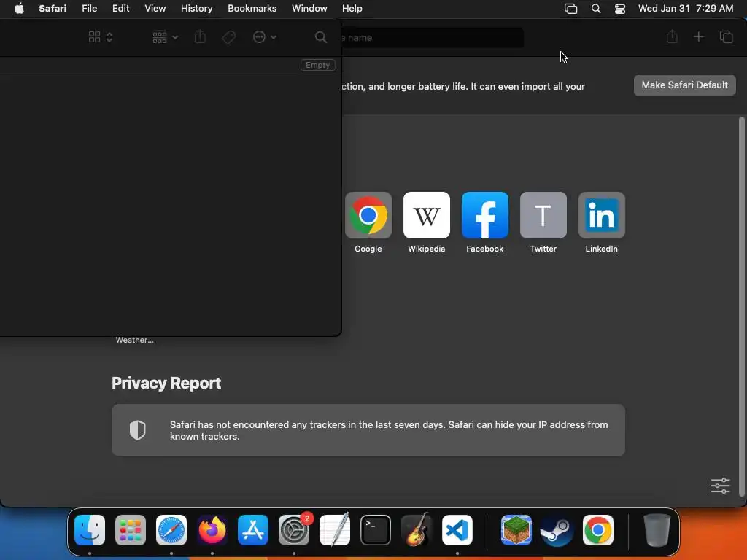Click the share icon in front window toolbar
The height and width of the screenshot is (560, 747).
click(200, 36)
